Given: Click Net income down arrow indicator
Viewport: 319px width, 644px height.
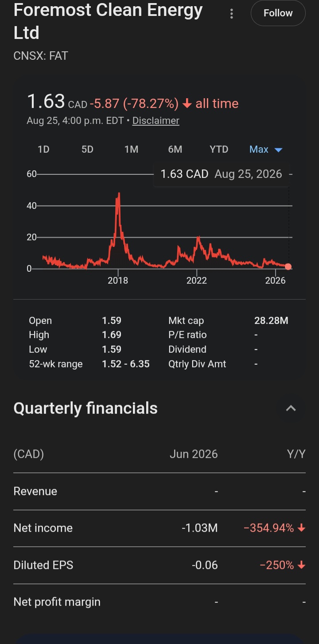Looking at the screenshot, I should pos(302,528).
